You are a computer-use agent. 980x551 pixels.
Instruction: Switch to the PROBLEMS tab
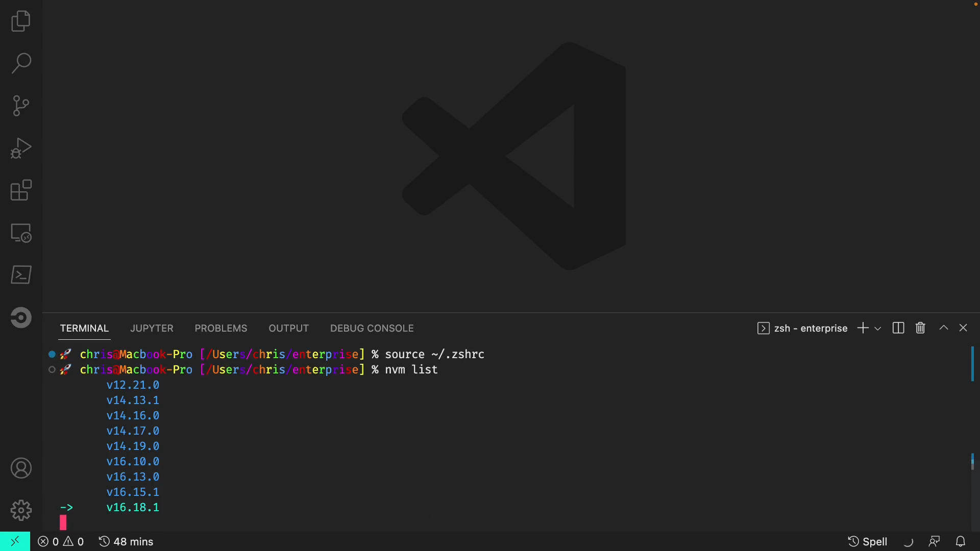click(x=220, y=328)
